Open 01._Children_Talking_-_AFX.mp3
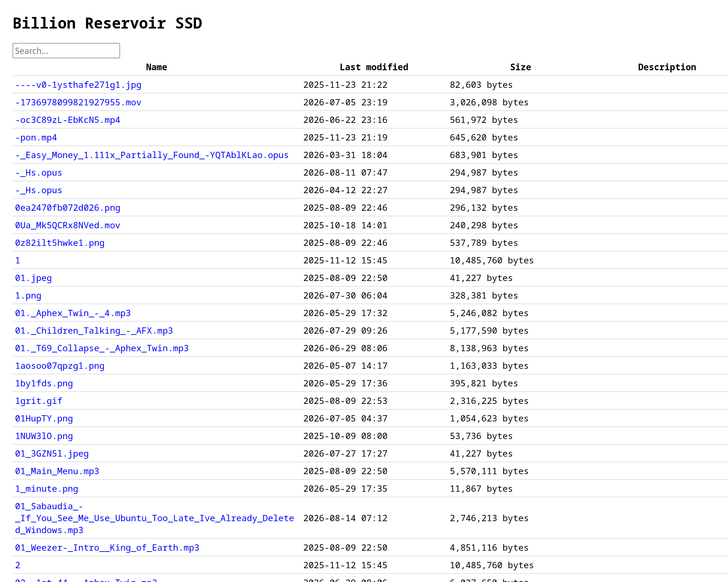Screen dimensions: 728x582 pos(94,331)
